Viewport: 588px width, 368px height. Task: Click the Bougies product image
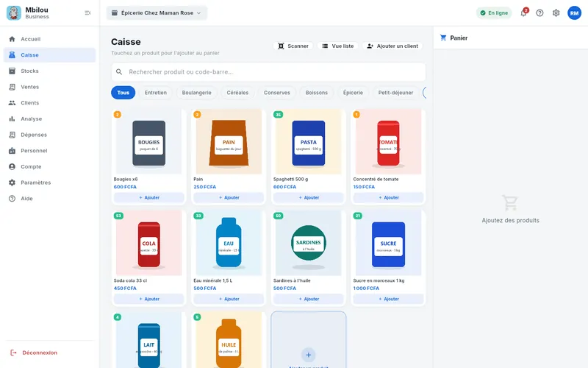tap(149, 142)
